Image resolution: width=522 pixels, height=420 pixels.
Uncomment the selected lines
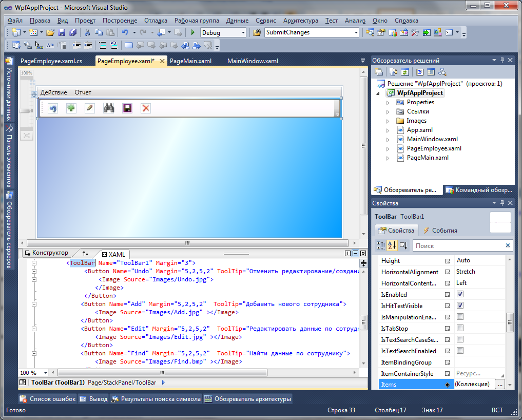tap(114, 45)
